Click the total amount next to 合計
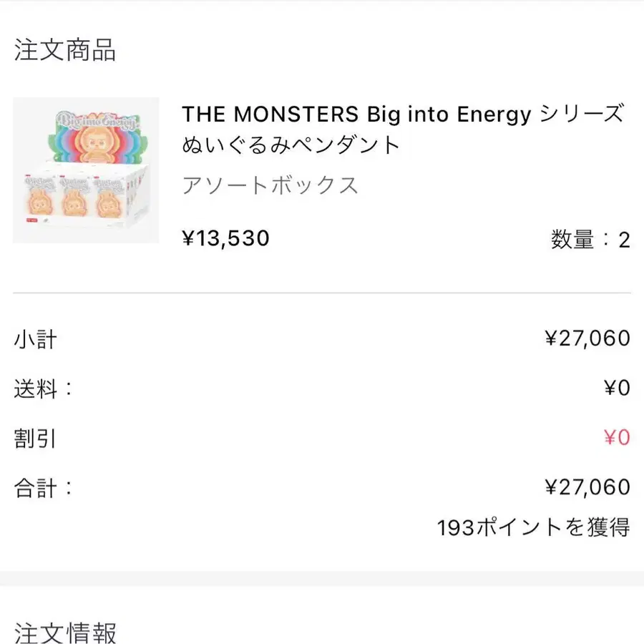The image size is (644, 644). click(x=587, y=488)
